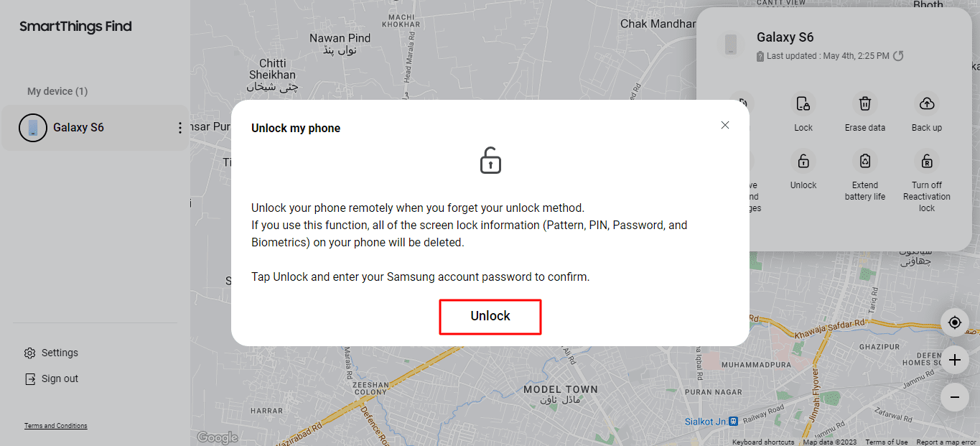Click the Unlock padlock icon in device panel

point(803,162)
